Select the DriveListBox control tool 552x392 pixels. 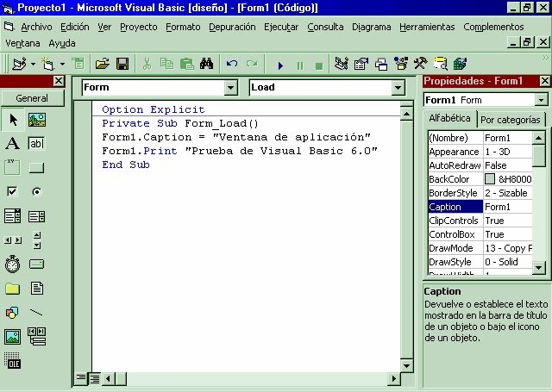pyautogui.click(x=36, y=264)
